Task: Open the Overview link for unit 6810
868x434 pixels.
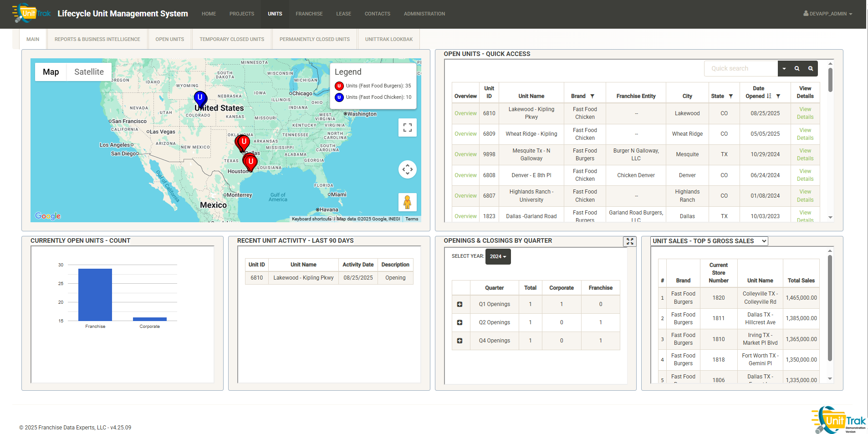Action: coord(465,113)
